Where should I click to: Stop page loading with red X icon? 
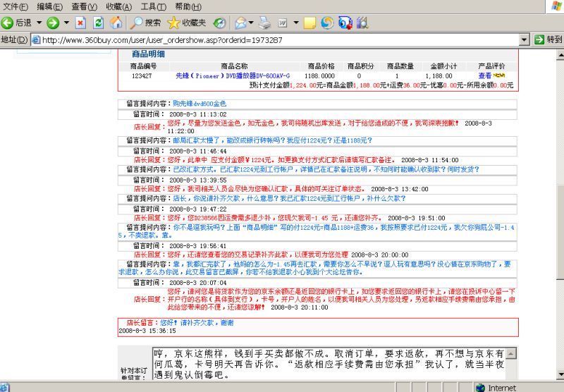(x=80, y=23)
